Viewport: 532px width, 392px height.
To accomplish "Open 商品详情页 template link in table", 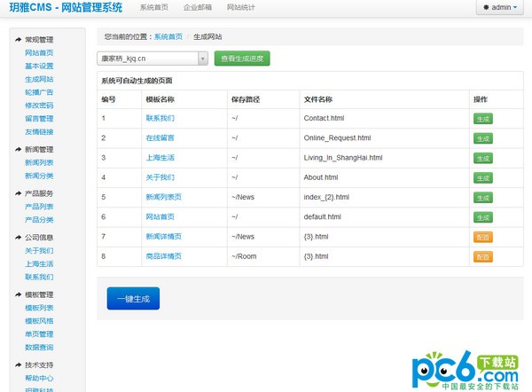I will 163,256.
